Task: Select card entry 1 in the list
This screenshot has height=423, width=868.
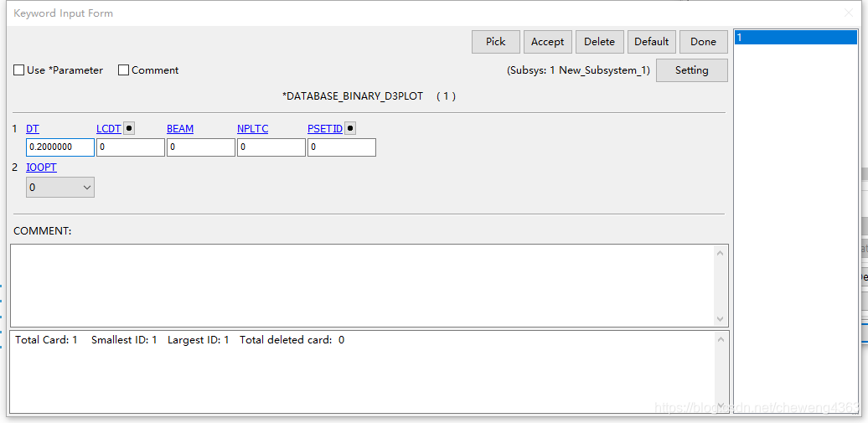Action: (x=795, y=38)
